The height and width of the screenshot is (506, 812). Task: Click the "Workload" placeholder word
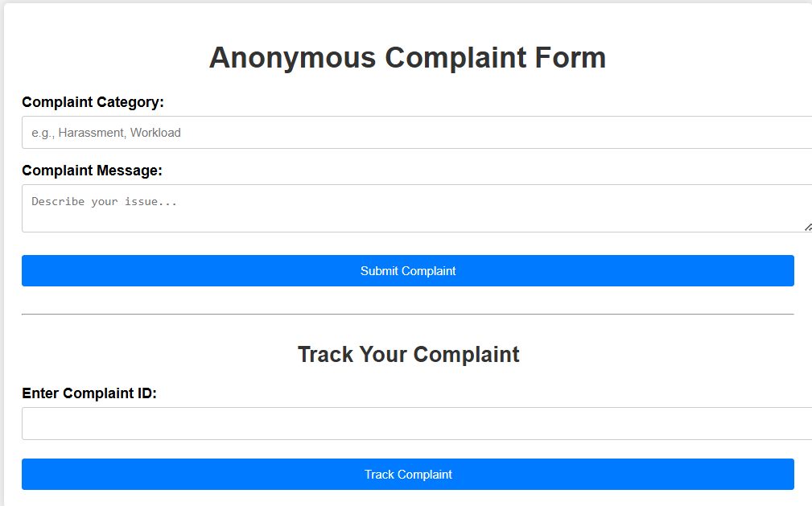point(155,133)
